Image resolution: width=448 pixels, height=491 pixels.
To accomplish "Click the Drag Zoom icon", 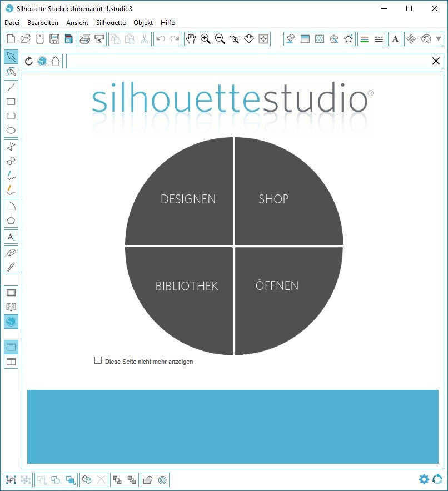I will click(249, 39).
